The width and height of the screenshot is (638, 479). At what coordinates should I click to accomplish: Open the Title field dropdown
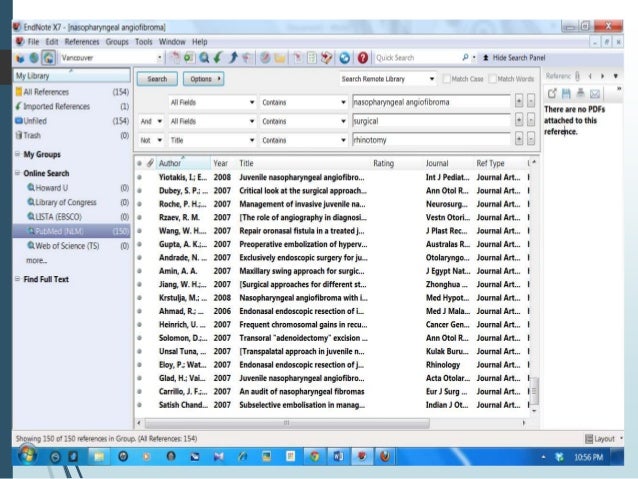212,140
